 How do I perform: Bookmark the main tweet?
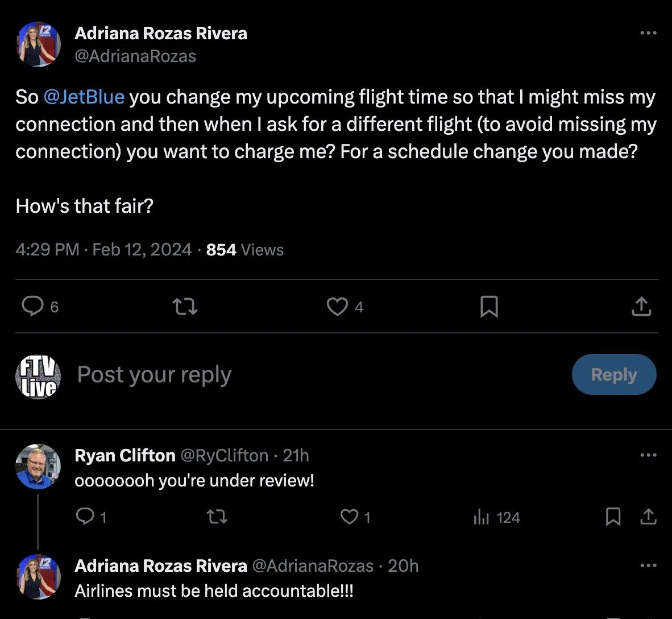[x=489, y=307]
